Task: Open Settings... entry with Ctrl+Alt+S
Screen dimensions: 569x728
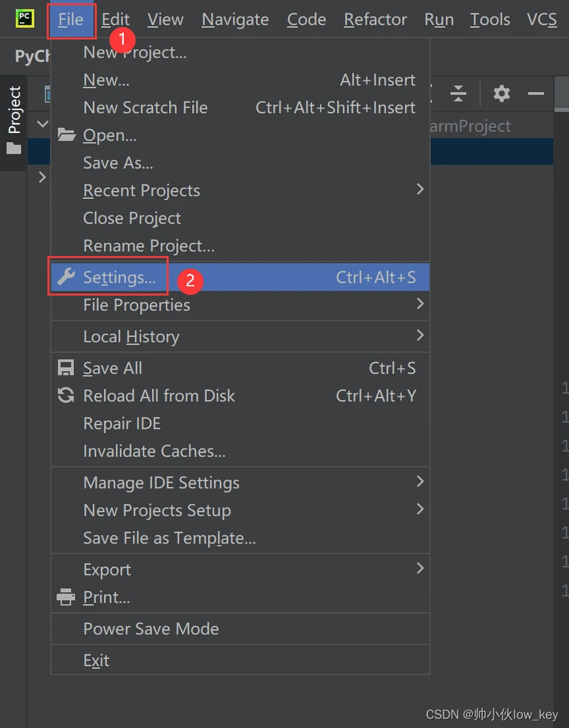Action: 240,277
